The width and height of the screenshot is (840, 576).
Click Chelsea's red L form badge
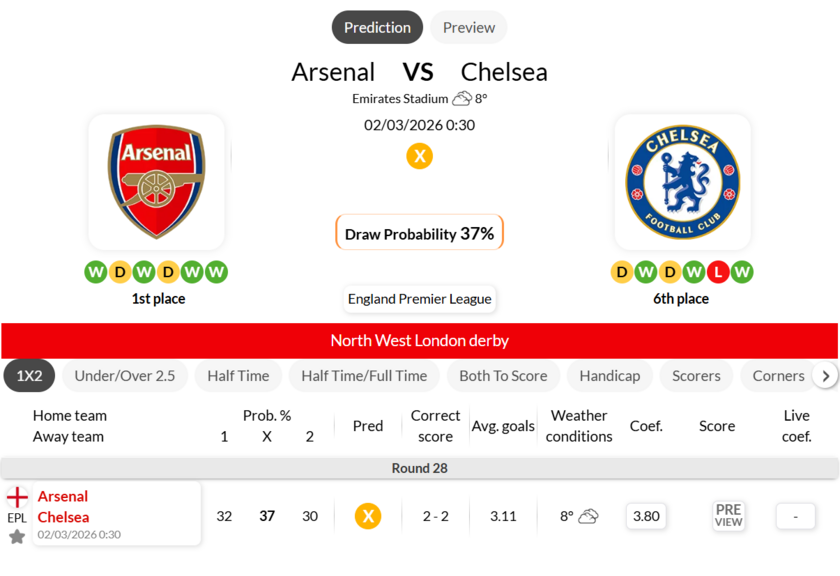[x=717, y=272]
